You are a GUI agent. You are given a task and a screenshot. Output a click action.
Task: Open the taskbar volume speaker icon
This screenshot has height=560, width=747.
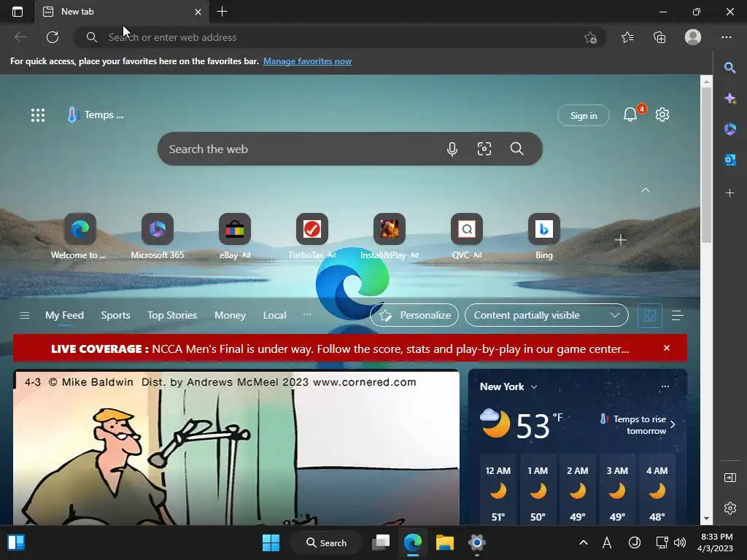point(680,542)
